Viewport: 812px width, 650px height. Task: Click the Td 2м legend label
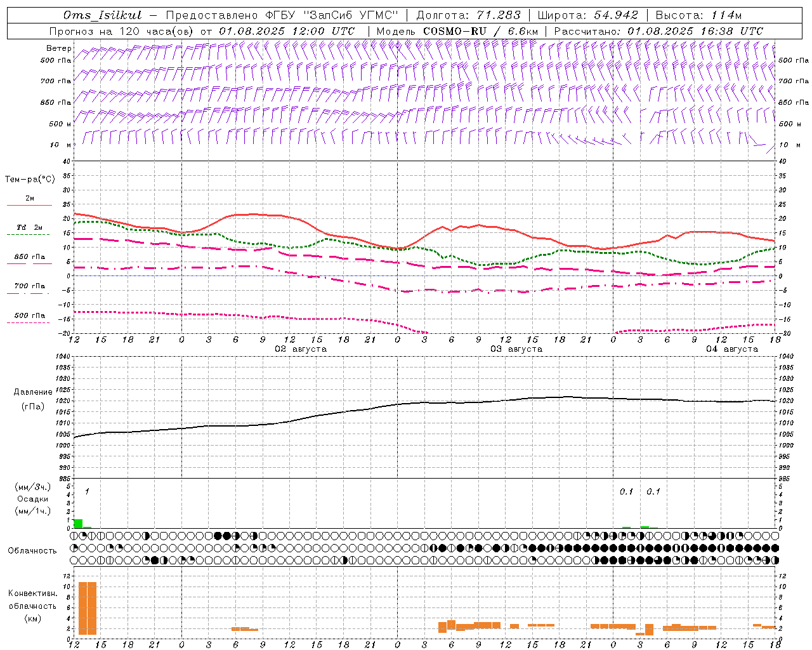(29, 227)
